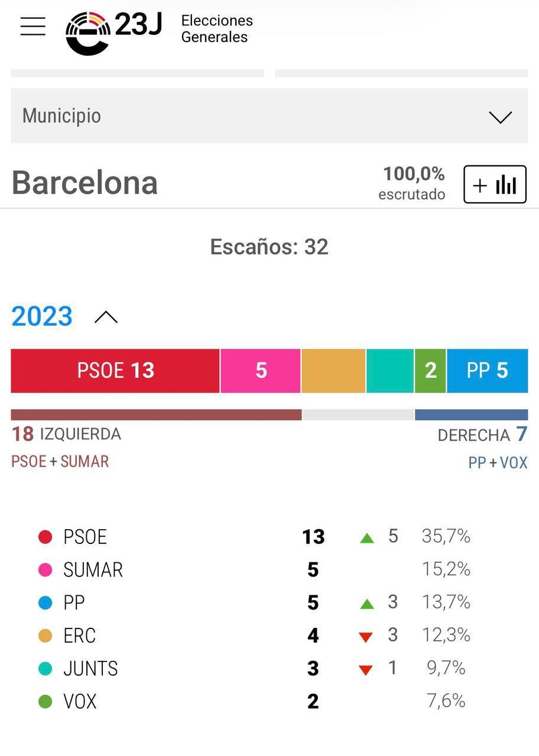Select the PP 5 seats bar segment
The width and height of the screenshot is (539, 756).
pos(487,371)
